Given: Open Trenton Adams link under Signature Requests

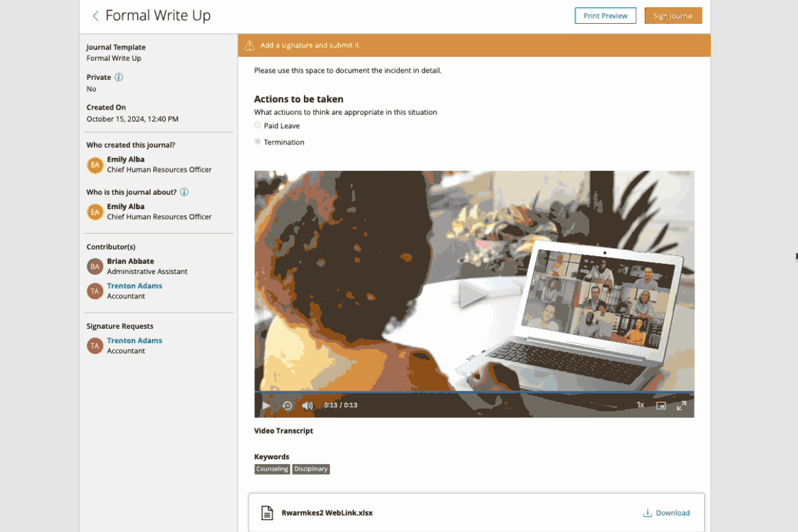Looking at the screenshot, I should click(x=135, y=341).
